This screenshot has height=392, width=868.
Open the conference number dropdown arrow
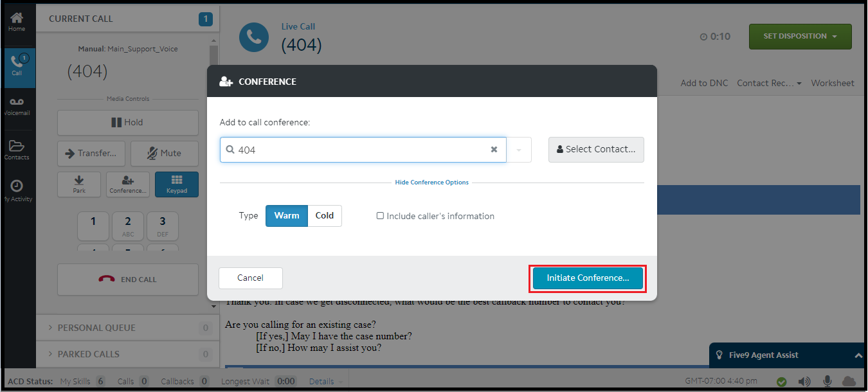tap(519, 150)
